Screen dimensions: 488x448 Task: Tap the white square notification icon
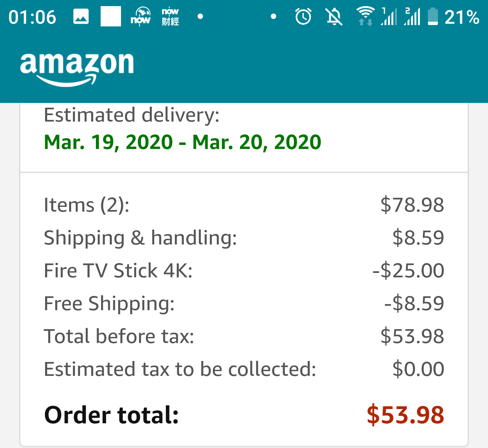tap(111, 16)
